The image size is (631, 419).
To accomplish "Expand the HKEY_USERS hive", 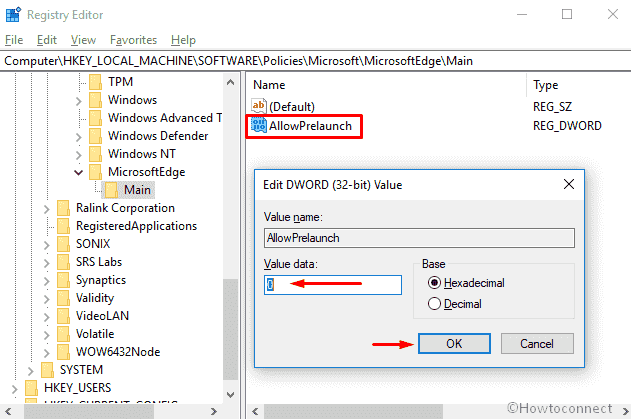I will point(14,389).
